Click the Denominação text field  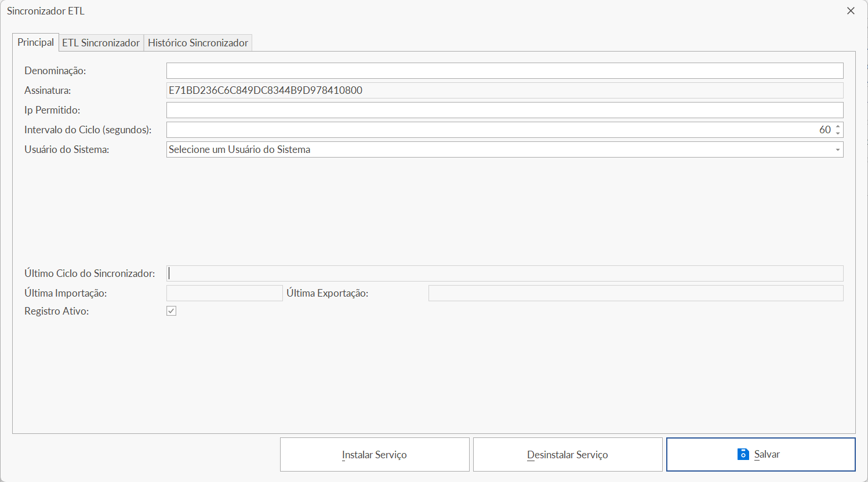(504, 71)
